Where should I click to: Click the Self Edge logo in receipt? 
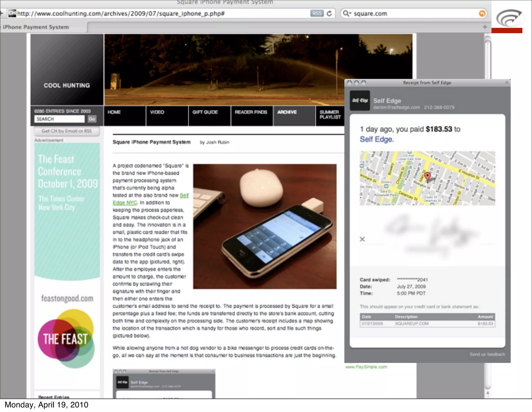coord(360,100)
